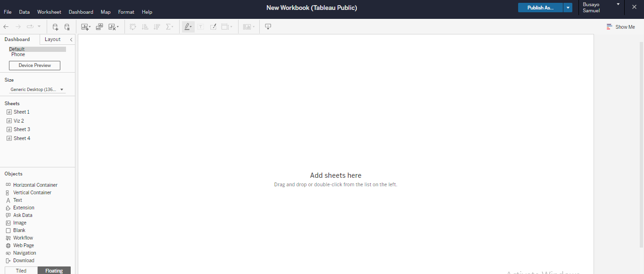
Task: Click the Web Page globe icon
Action: click(8, 245)
